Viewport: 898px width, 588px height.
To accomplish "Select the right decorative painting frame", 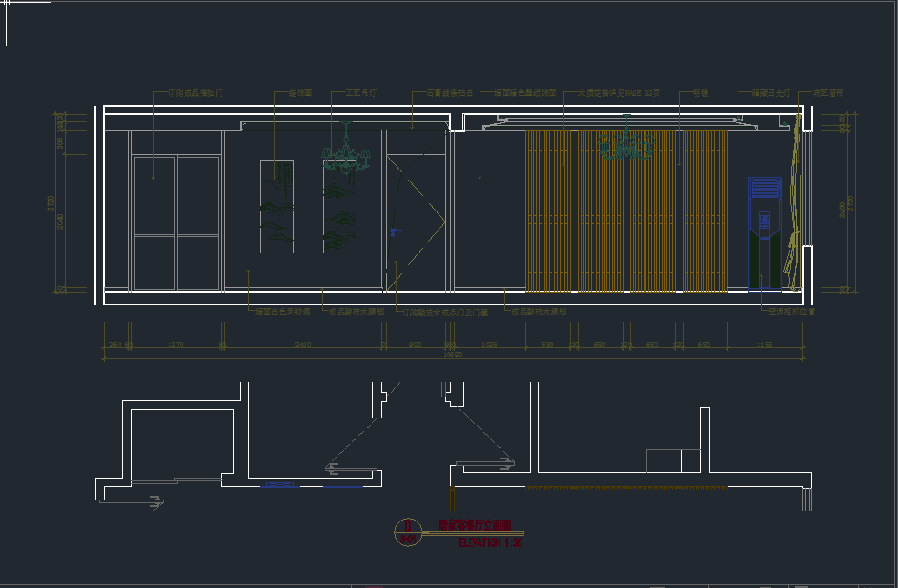I will [x=339, y=207].
